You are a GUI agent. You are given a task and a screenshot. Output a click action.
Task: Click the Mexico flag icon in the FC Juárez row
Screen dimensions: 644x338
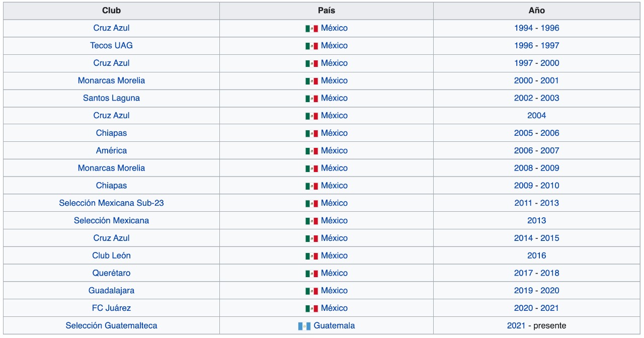[311, 308]
